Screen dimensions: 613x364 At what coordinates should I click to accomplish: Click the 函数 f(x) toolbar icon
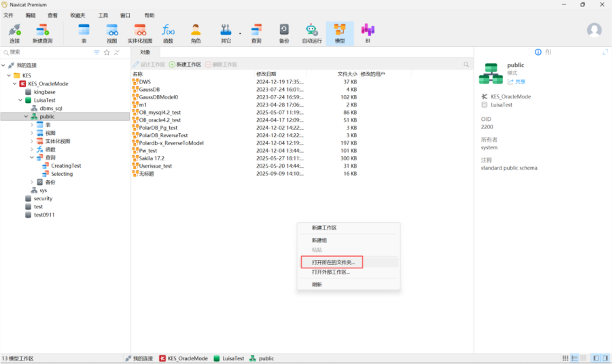click(168, 32)
